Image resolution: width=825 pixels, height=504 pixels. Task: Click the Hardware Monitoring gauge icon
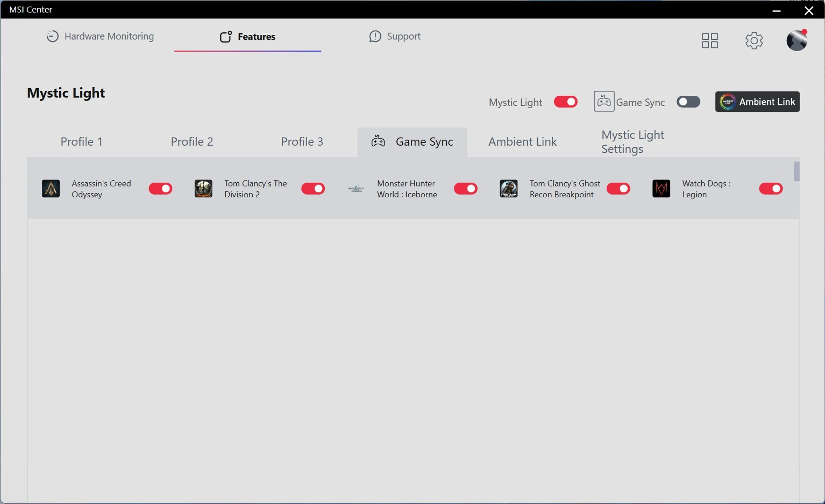point(52,36)
